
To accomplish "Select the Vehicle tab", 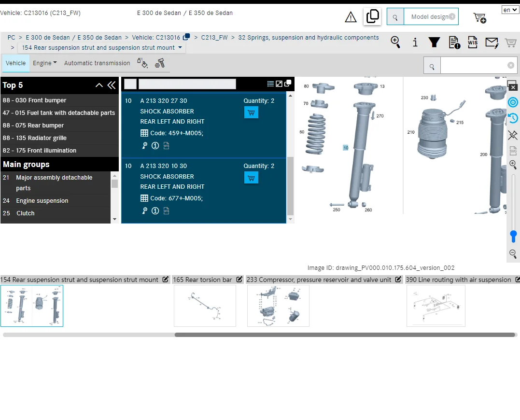I will click(15, 63).
